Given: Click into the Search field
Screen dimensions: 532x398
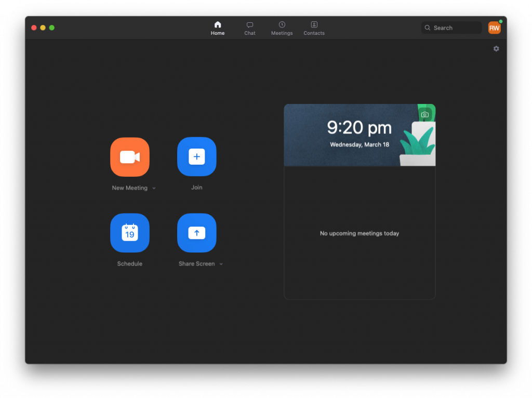Looking at the screenshot, I should coord(451,28).
